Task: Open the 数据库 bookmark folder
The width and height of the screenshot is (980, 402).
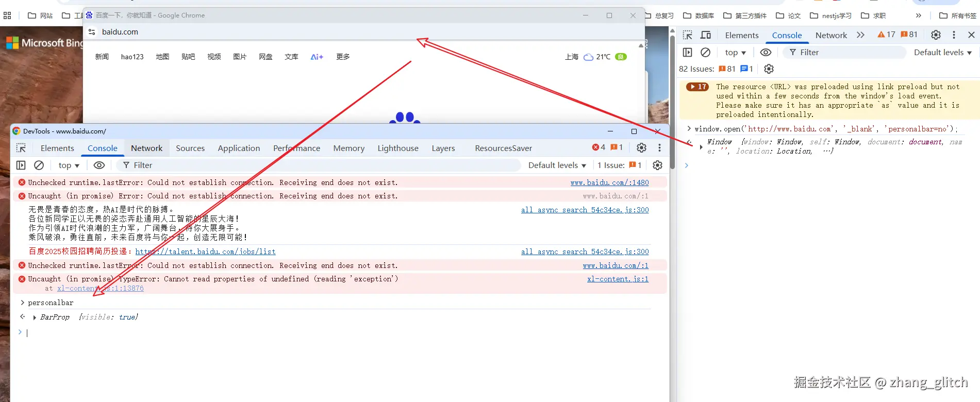Action: [x=699, y=15]
